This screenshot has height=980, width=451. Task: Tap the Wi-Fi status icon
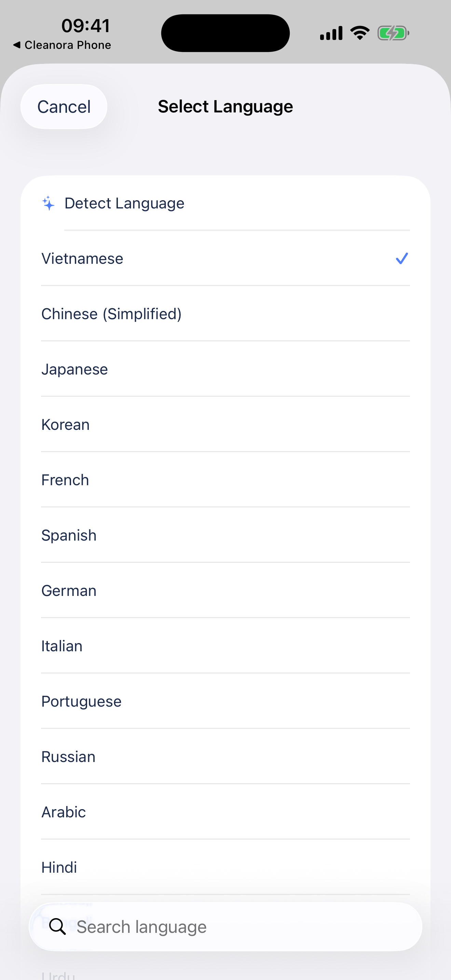[x=360, y=33]
